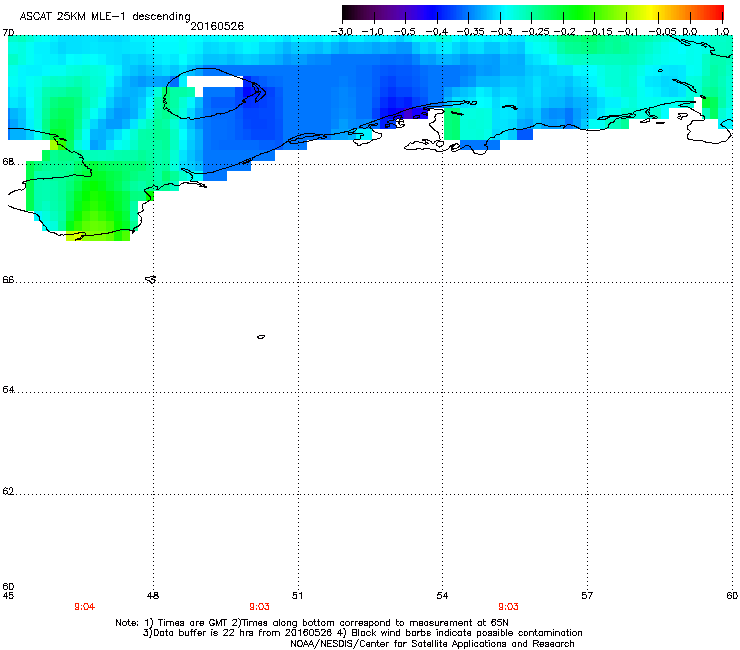Viewport: 740px width, 650px height.
Task: Click the latitude label "66"
Action: [x=8, y=280]
